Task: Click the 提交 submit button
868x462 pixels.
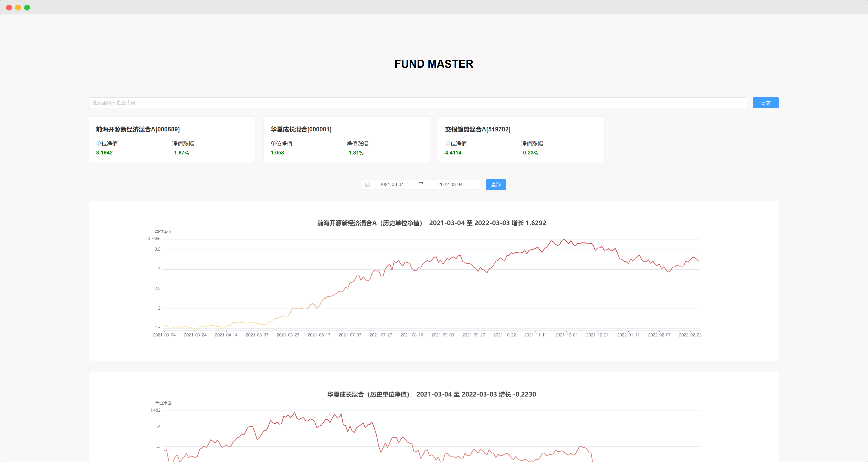Action: [x=766, y=103]
